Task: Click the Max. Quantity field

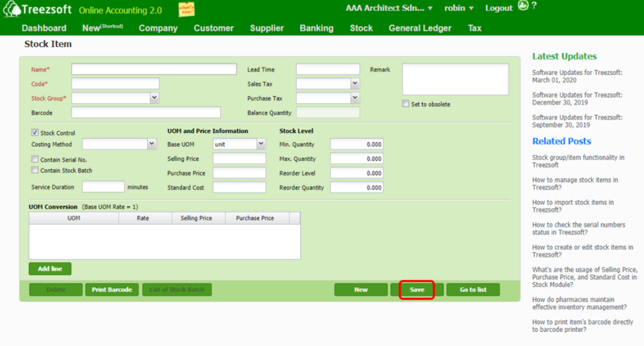Action: pyautogui.click(x=357, y=158)
